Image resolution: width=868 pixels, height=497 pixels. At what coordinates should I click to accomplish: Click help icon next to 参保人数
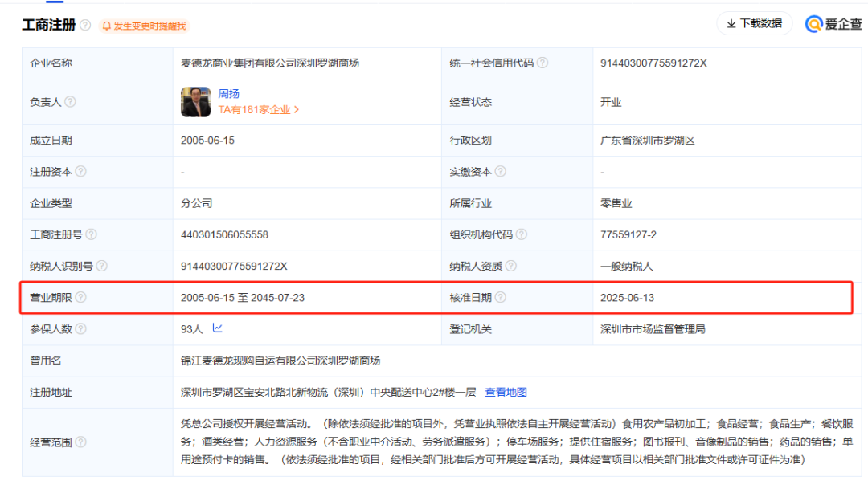81,329
